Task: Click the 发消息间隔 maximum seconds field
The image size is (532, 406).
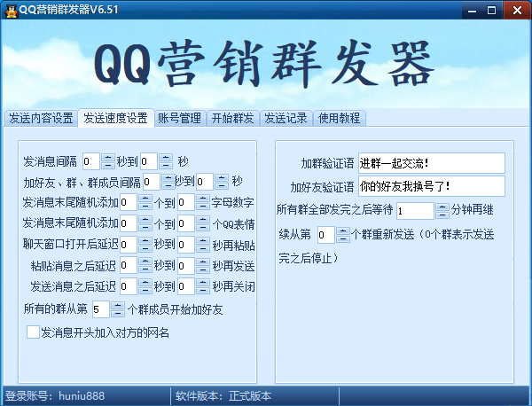Action: point(149,161)
